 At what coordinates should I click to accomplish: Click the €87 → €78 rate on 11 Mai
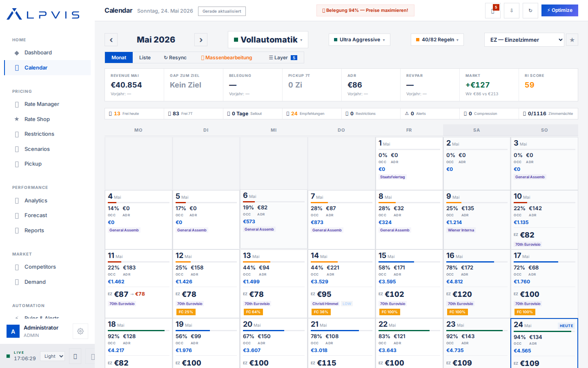pos(126,294)
